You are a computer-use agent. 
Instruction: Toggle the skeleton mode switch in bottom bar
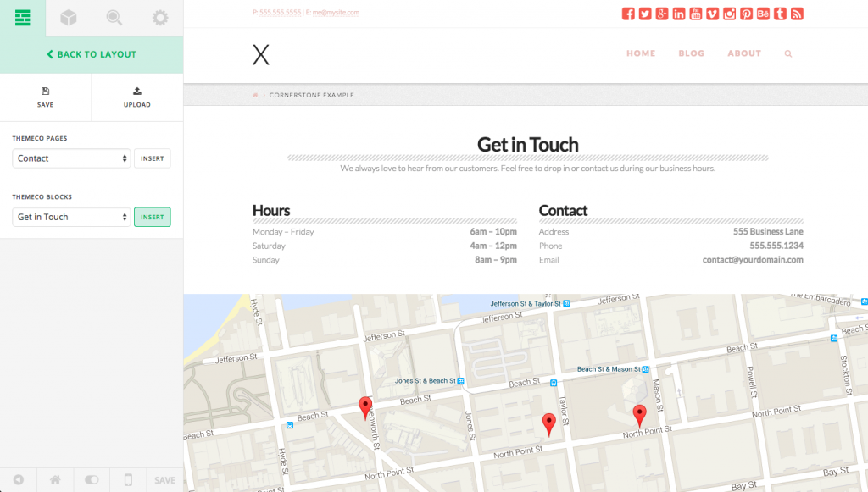pos(92,480)
